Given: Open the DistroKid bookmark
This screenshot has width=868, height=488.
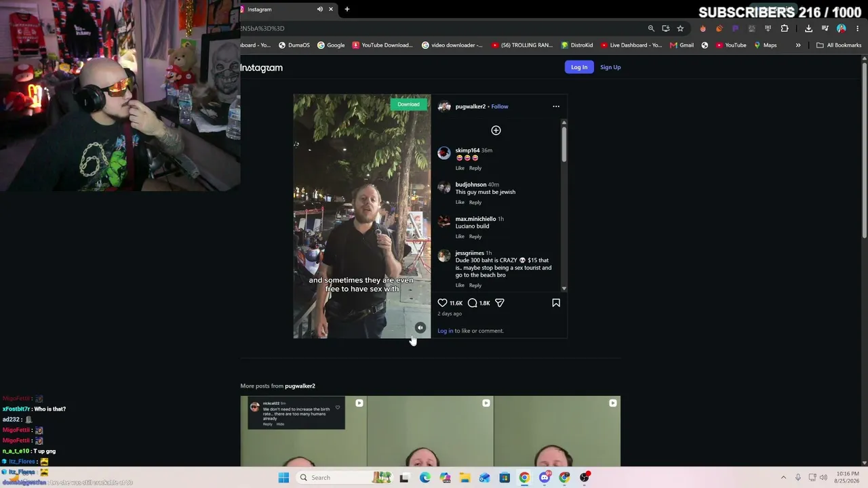Looking at the screenshot, I should tap(577, 45).
